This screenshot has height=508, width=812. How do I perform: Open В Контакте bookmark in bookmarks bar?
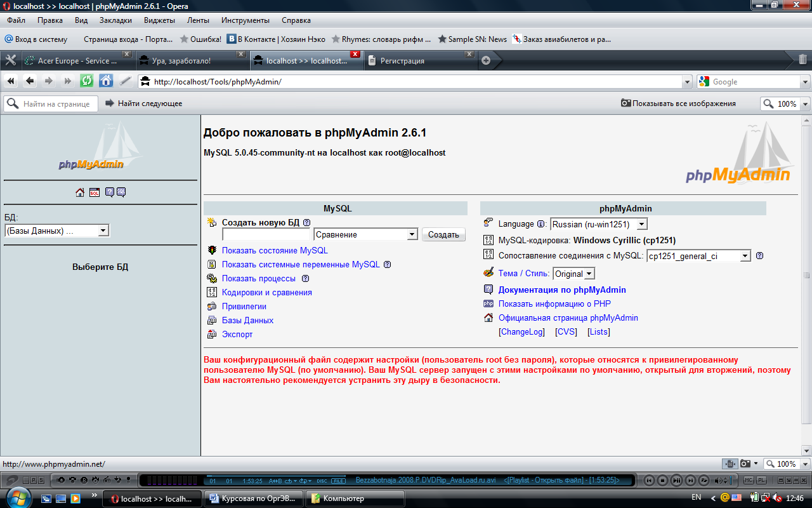(277, 39)
